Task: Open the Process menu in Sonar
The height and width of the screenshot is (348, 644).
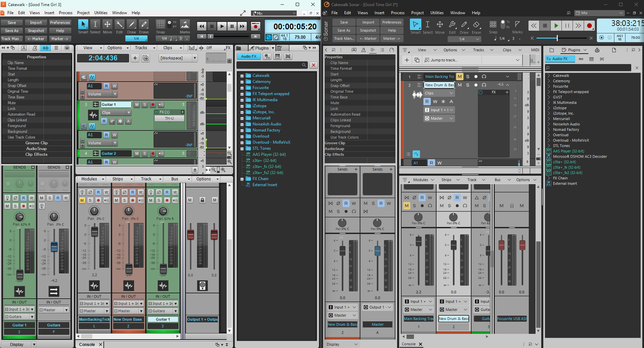Action: click(397, 13)
